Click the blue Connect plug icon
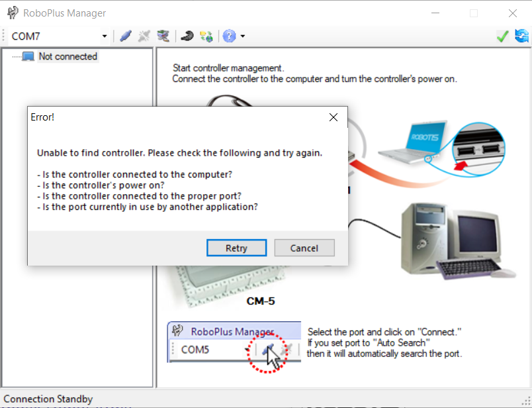 click(126, 36)
